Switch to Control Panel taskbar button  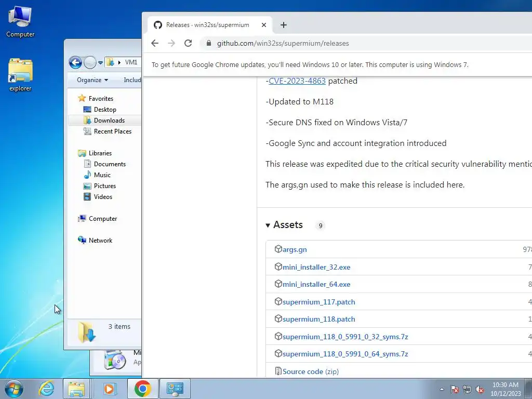click(x=175, y=389)
